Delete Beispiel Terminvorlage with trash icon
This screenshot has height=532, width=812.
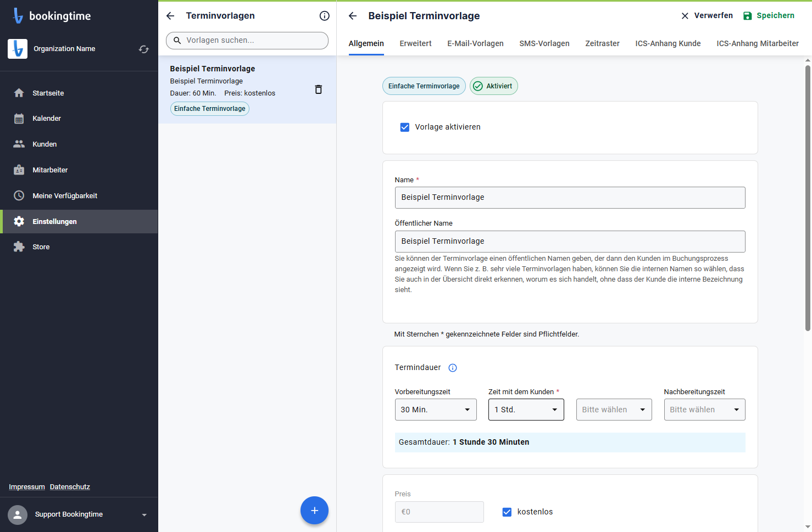point(318,89)
